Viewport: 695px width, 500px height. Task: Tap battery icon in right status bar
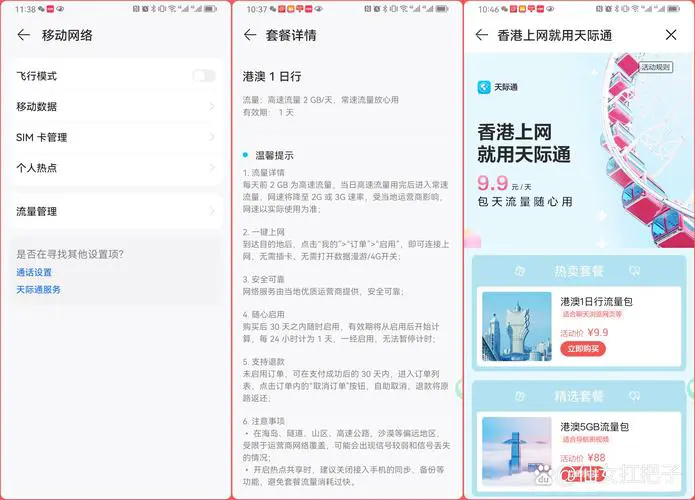pos(673,8)
